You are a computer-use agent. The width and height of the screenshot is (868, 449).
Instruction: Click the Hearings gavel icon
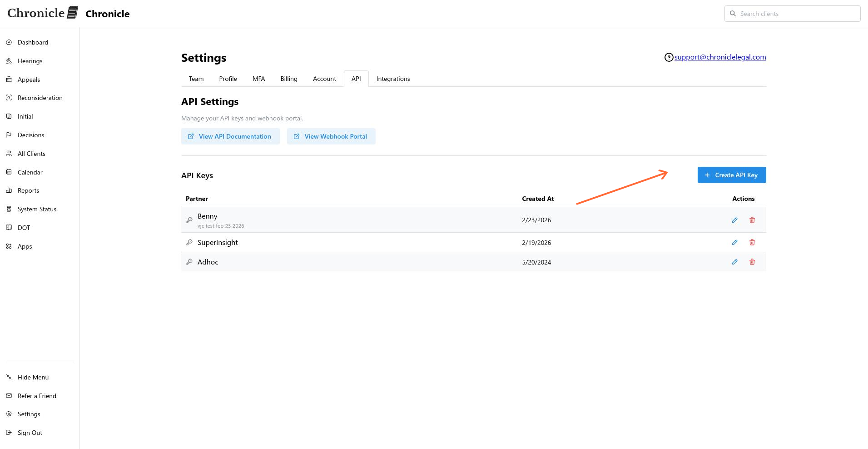pyautogui.click(x=9, y=61)
